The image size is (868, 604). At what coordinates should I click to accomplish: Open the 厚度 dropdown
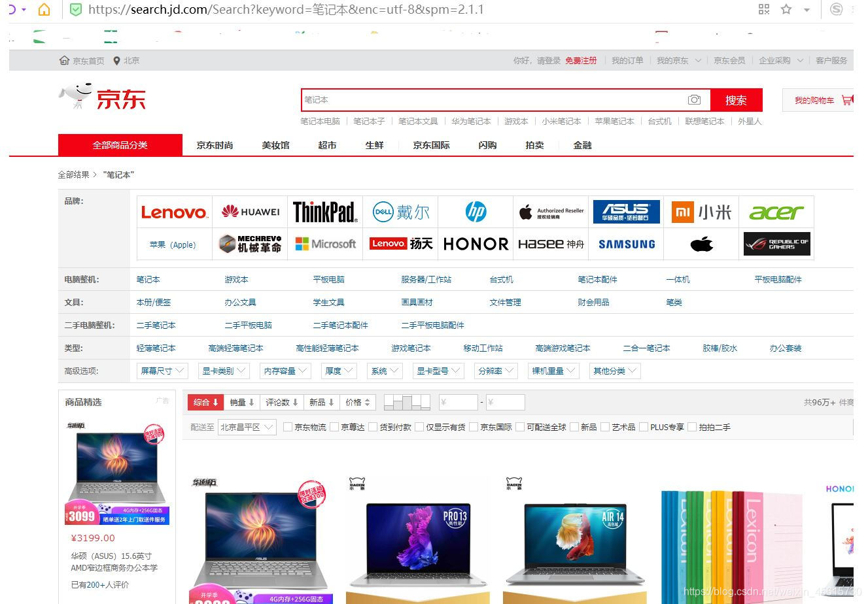339,371
